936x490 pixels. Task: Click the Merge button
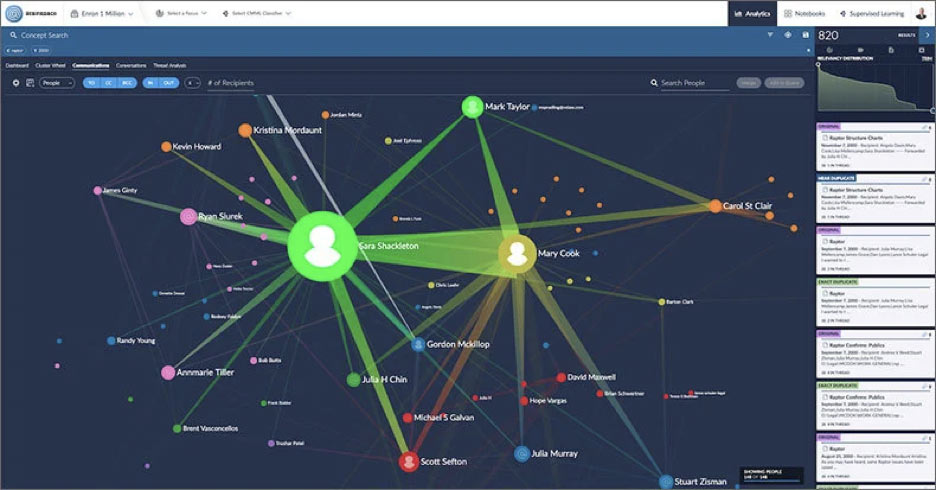pos(748,83)
